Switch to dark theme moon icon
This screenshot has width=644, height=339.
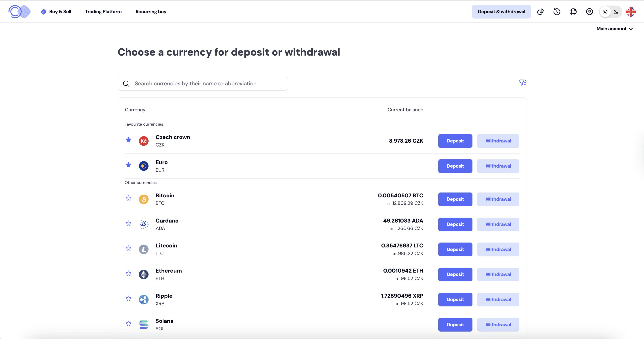tap(616, 12)
